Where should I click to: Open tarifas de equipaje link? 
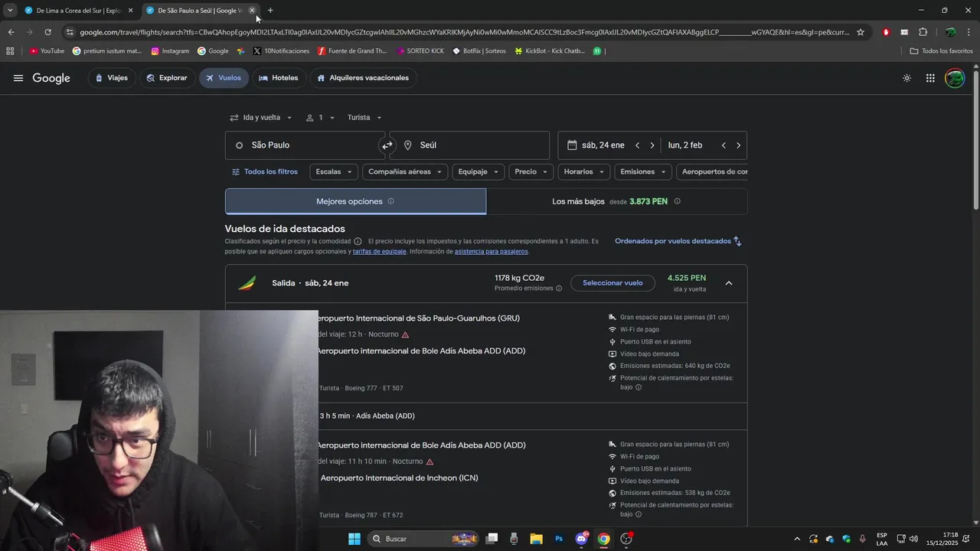tap(380, 252)
